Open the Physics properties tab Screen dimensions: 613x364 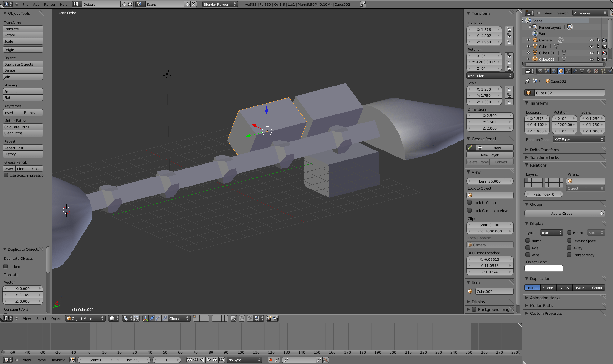[611, 71]
